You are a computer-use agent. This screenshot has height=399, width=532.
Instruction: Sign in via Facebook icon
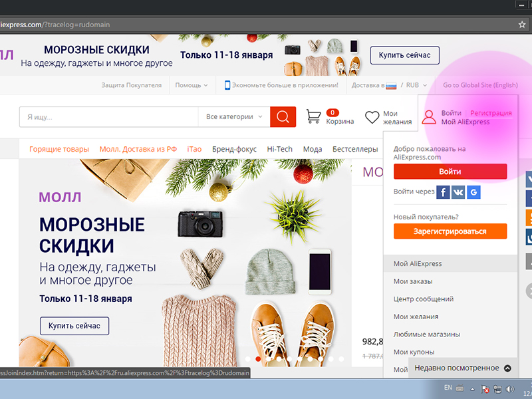tap(443, 192)
